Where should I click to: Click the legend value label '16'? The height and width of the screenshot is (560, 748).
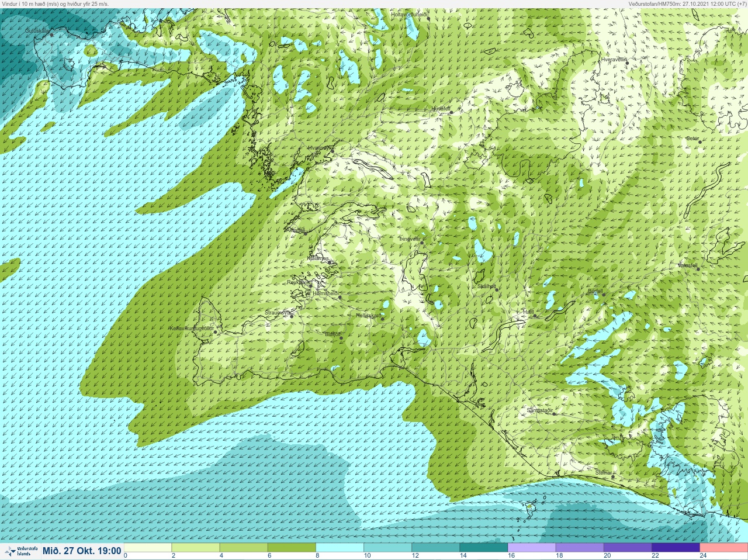click(511, 555)
